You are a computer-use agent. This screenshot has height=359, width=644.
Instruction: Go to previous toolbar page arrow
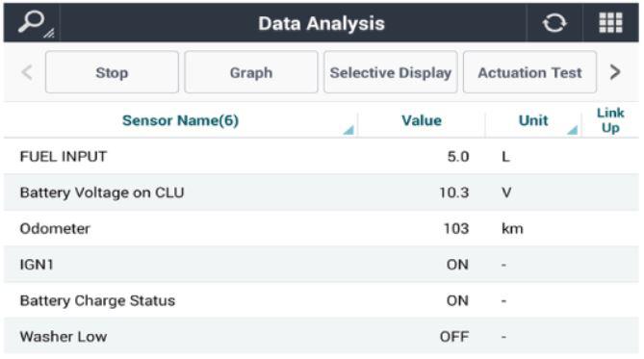coord(27,72)
